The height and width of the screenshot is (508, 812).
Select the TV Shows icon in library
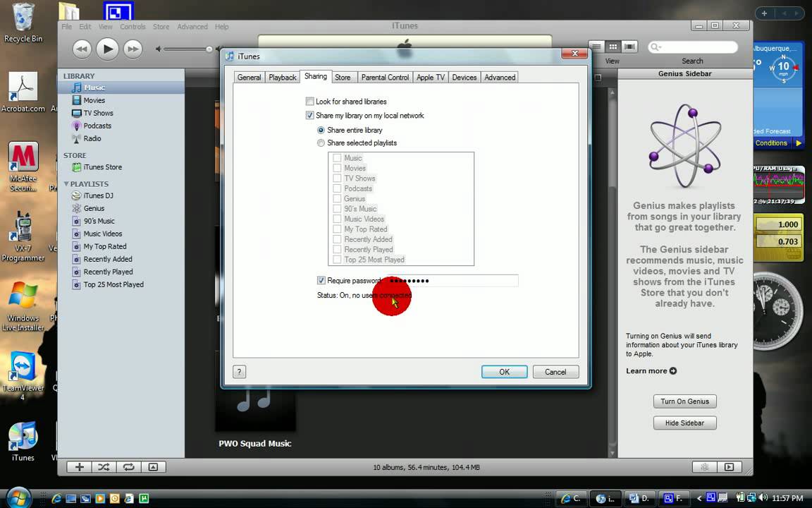pos(77,113)
